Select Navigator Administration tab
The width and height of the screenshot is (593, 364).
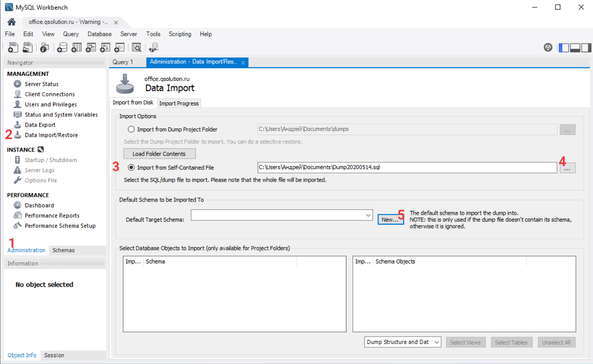point(26,250)
